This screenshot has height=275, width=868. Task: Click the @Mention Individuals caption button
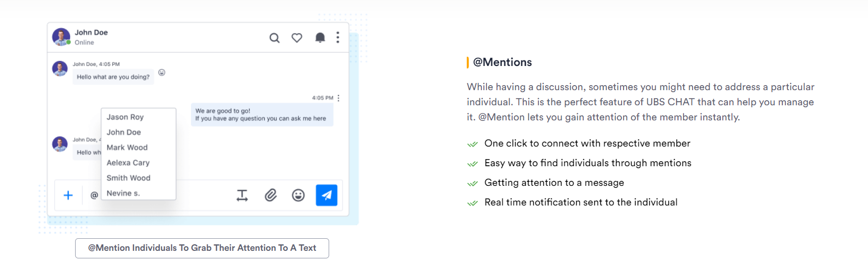pyautogui.click(x=202, y=248)
